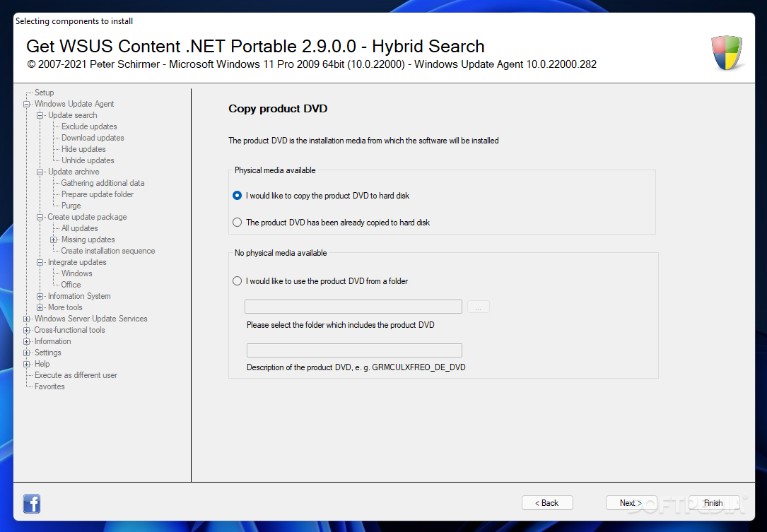
Task: Select Prepare update folder item
Action: [98, 194]
